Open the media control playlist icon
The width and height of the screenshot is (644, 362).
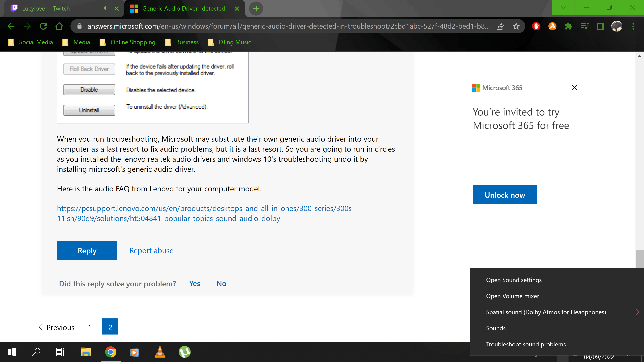(x=584, y=26)
